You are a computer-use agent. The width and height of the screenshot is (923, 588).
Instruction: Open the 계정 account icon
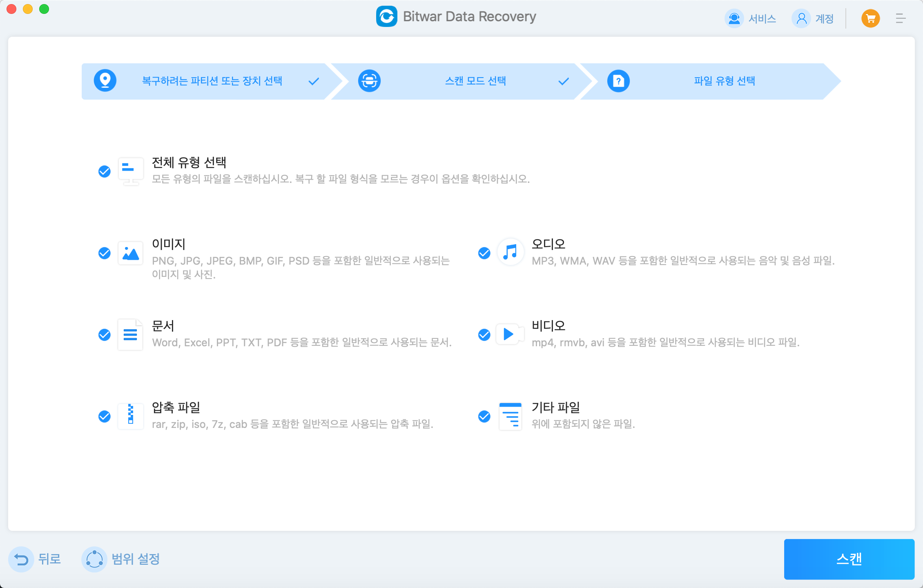pos(801,18)
